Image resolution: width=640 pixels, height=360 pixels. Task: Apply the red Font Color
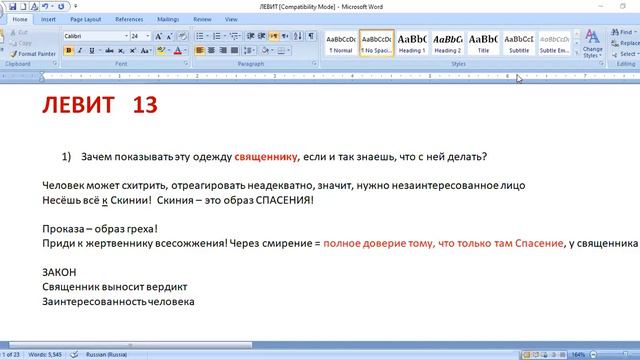pos(178,51)
